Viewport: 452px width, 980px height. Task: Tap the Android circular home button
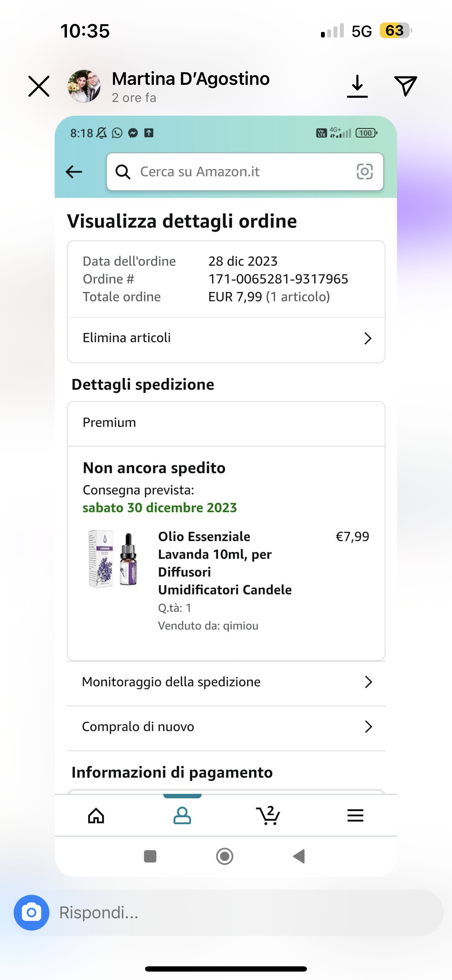click(x=225, y=856)
